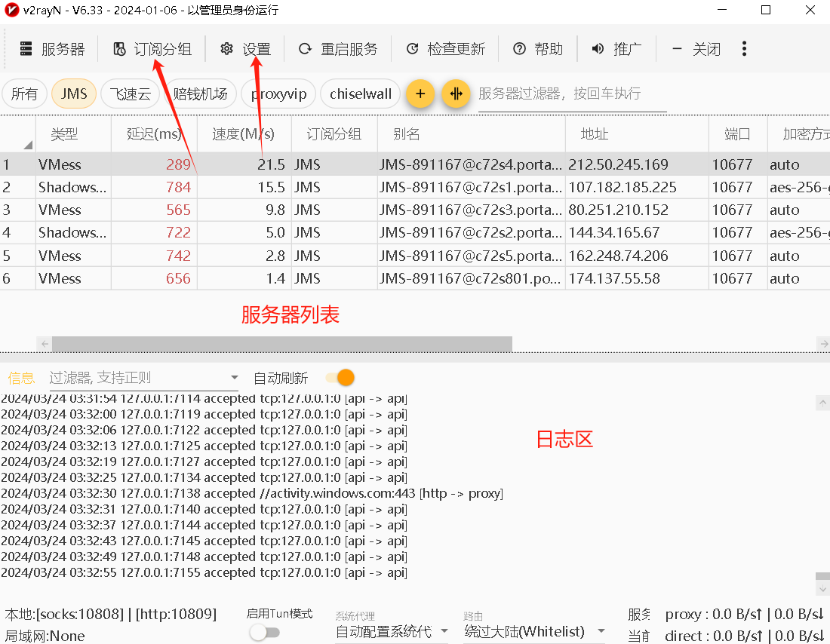Viewport: 830px width, 644px height.
Task: Sort by the 别名 column header
Action: coord(471,134)
